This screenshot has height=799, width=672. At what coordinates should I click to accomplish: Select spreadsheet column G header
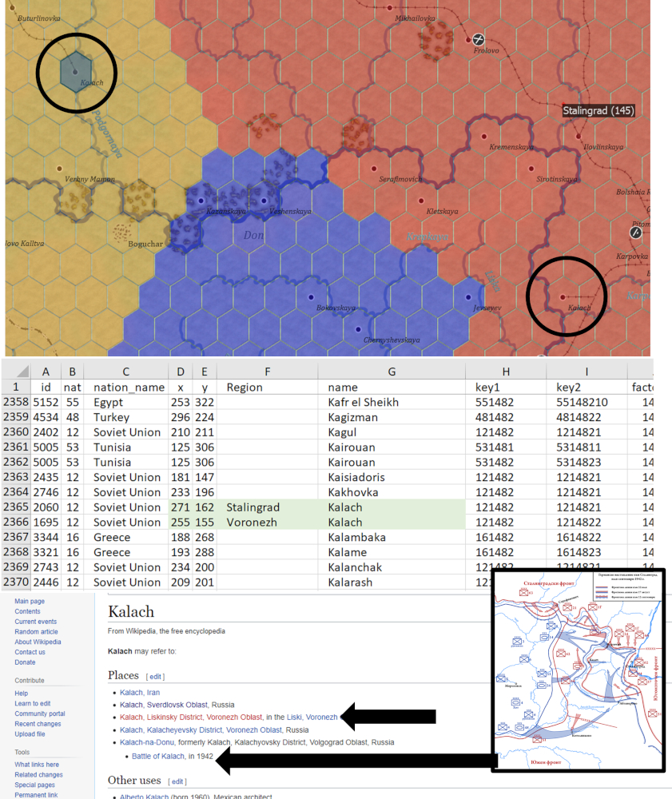click(392, 372)
